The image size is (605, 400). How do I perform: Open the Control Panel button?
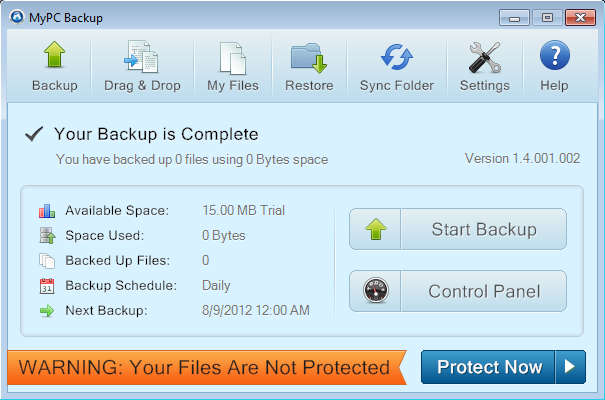[x=484, y=292]
